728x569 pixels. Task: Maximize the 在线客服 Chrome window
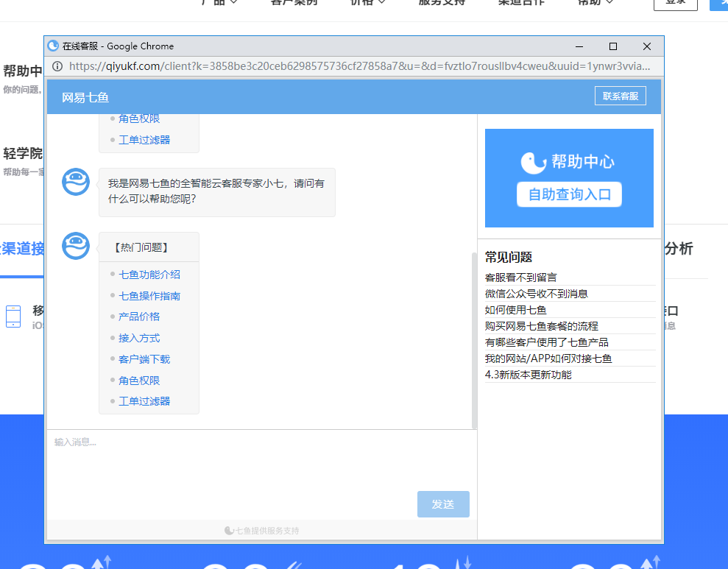pos(613,46)
